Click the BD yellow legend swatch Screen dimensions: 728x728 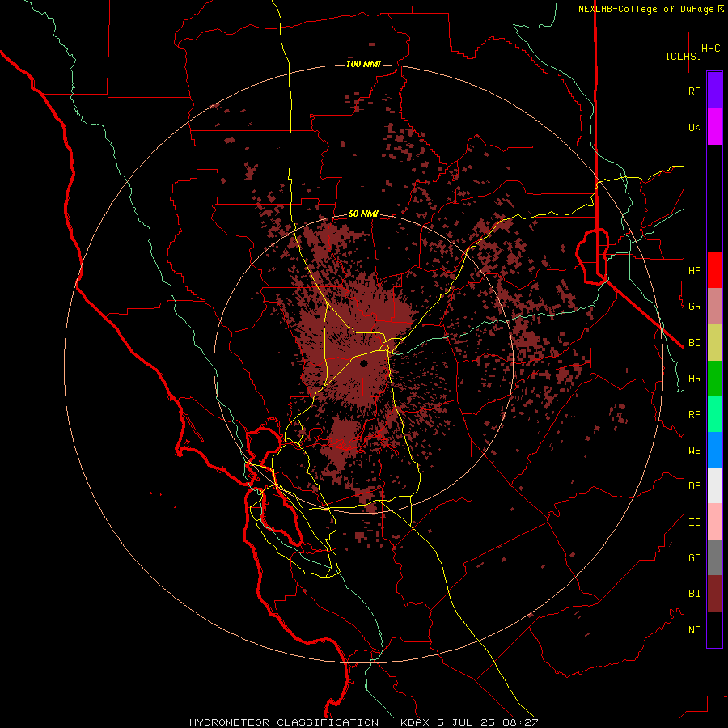point(714,343)
